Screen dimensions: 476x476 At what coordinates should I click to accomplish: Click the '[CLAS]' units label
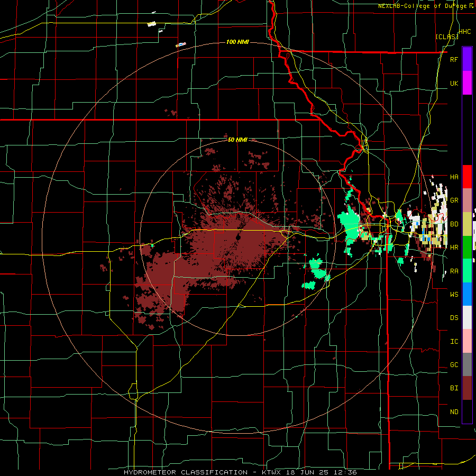[x=447, y=36]
